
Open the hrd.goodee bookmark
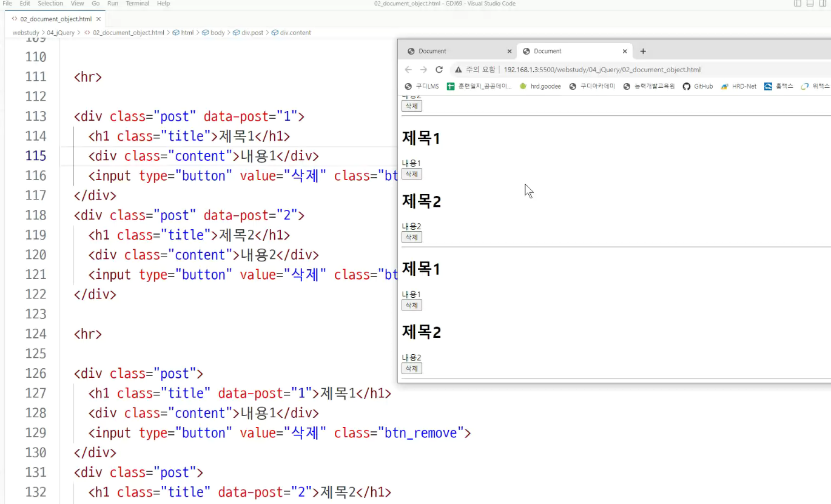(x=540, y=86)
